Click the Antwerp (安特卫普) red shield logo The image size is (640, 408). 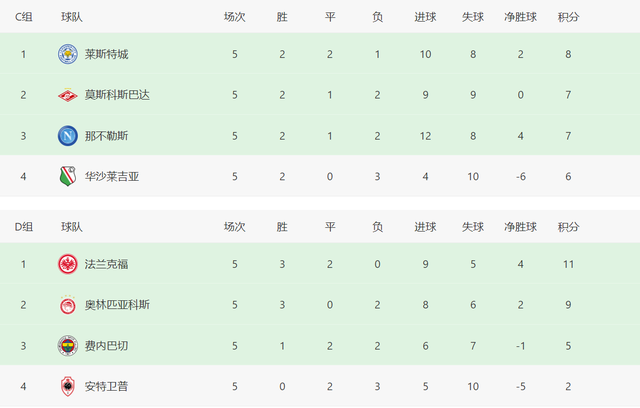coord(68,386)
